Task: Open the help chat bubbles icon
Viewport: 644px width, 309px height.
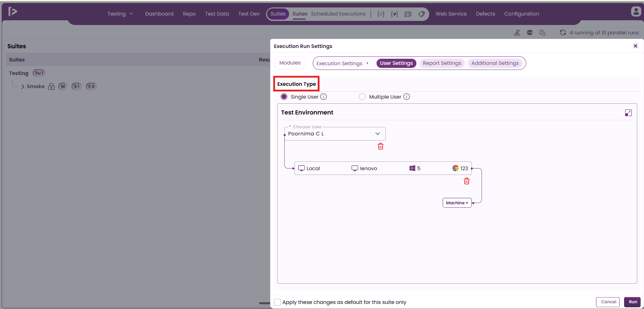Action: (542, 32)
